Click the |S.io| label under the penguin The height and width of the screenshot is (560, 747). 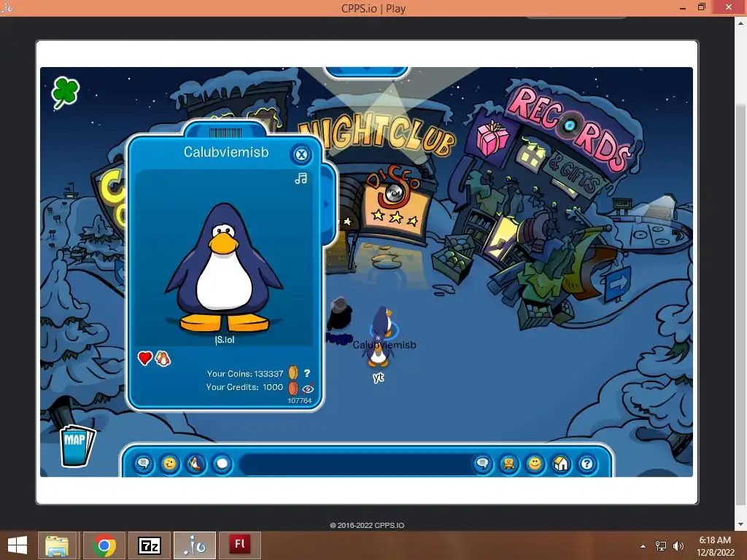(225, 340)
